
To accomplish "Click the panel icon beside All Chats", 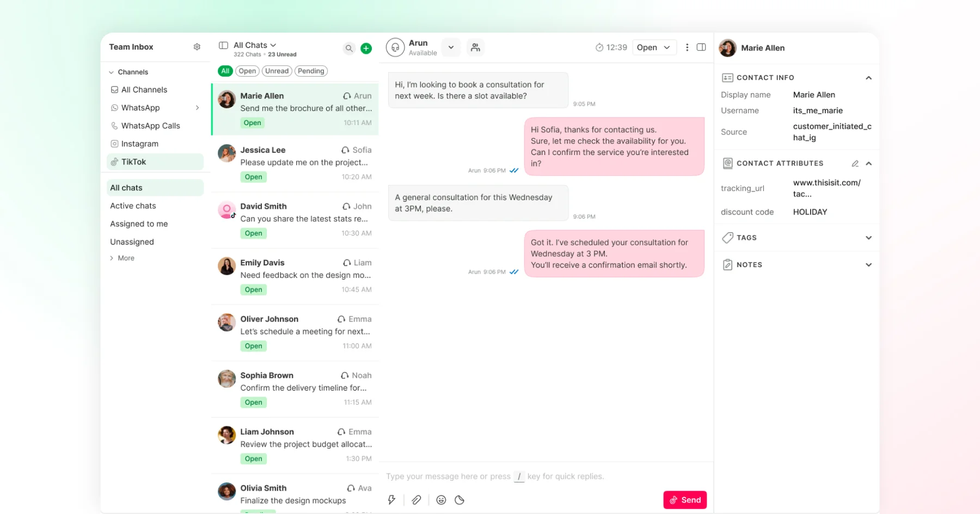I will (x=223, y=45).
